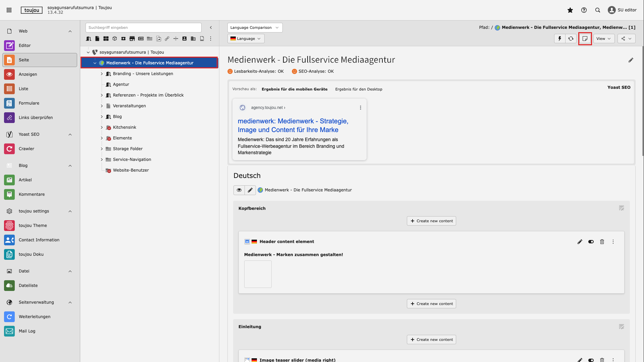This screenshot has width=644, height=362.
Task: Open the share dropdown button
Action: point(626,39)
